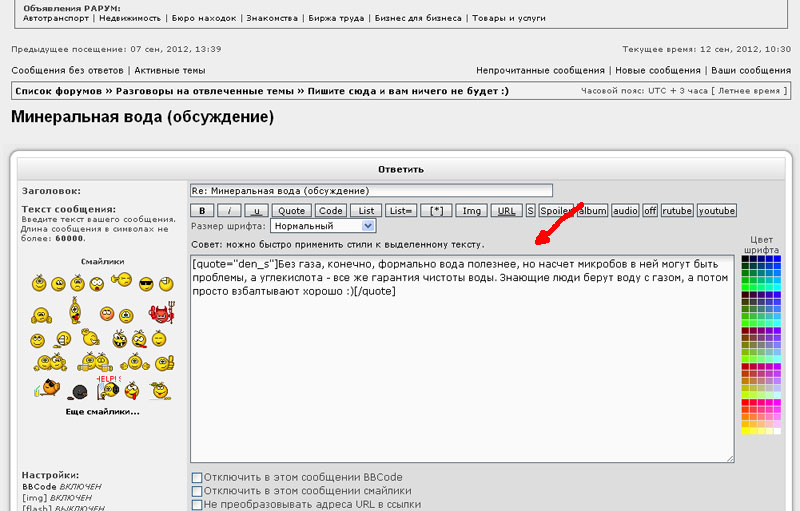This screenshot has height=511, width=800.
Task: Disable BBCode in this message checkbox
Action: pyautogui.click(x=197, y=477)
